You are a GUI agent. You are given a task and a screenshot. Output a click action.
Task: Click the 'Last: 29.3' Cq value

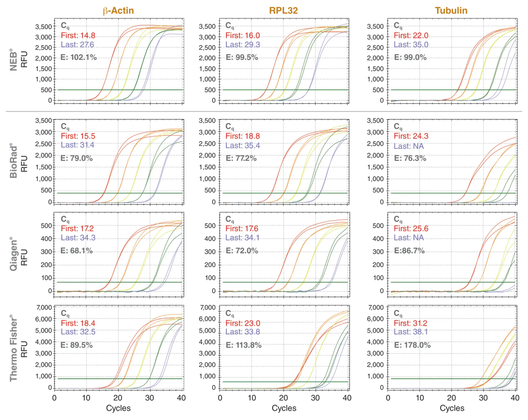[243, 45]
